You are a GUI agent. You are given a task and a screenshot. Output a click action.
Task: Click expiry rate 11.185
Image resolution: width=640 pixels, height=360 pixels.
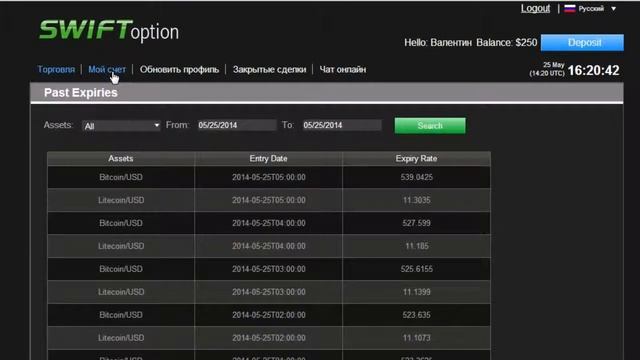(x=416, y=246)
